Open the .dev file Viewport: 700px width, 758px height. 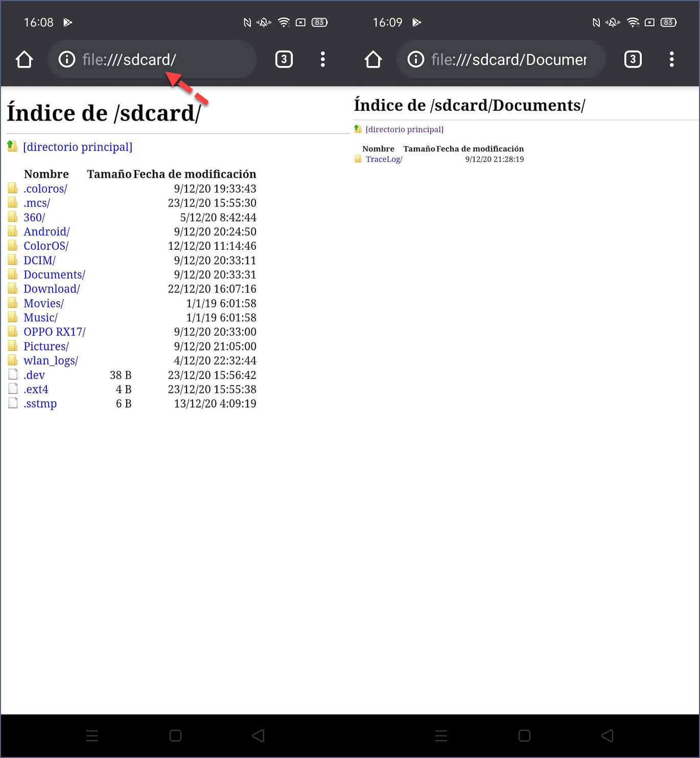click(x=34, y=375)
